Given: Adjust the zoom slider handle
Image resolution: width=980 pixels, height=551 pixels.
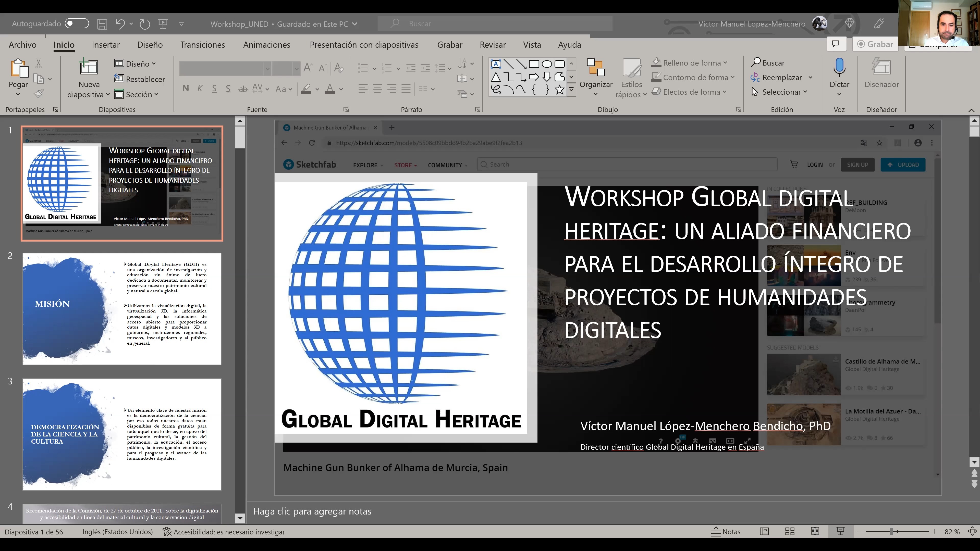Looking at the screenshot, I should click(891, 532).
